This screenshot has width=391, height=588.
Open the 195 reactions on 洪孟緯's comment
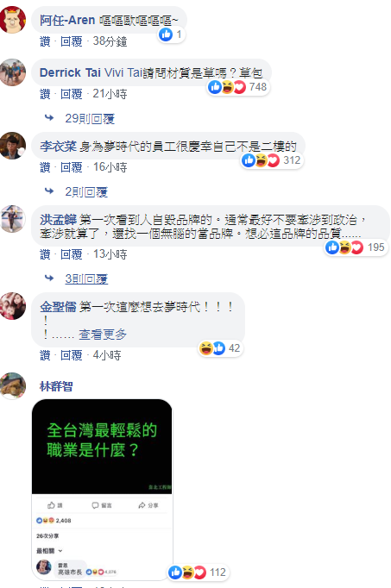[x=356, y=247]
